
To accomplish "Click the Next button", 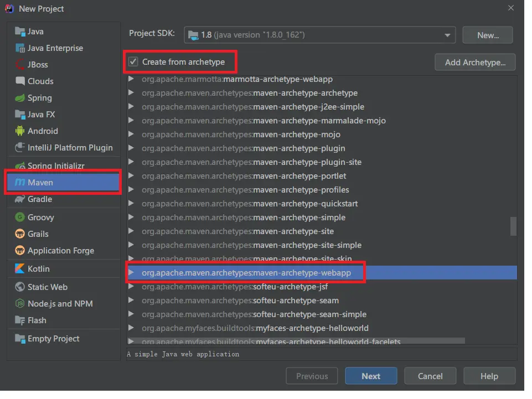I will pyautogui.click(x=371, y=377).
